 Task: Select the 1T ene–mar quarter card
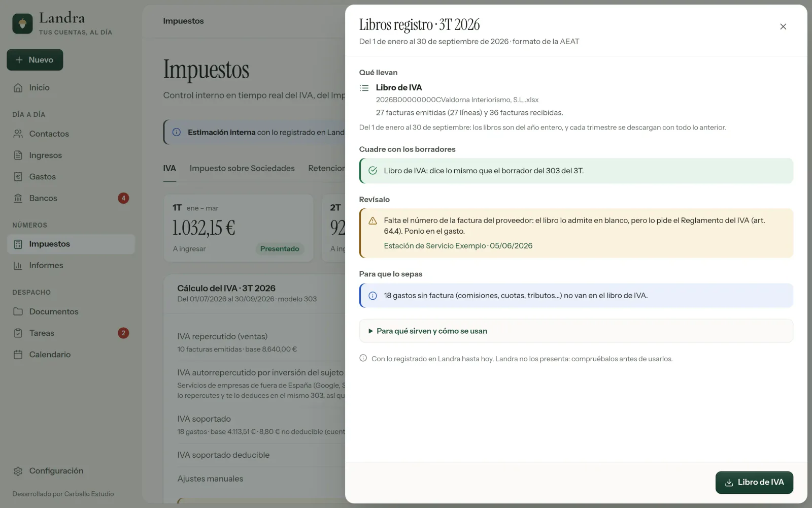(x=239, y=228)
